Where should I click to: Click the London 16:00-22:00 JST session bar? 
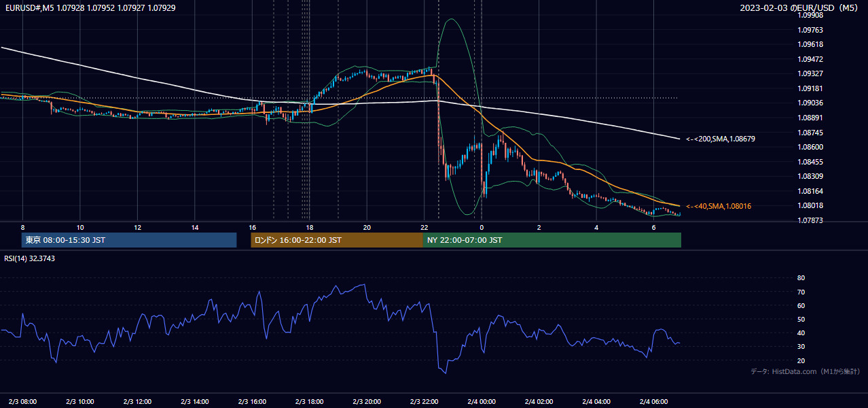pos(337,240)
